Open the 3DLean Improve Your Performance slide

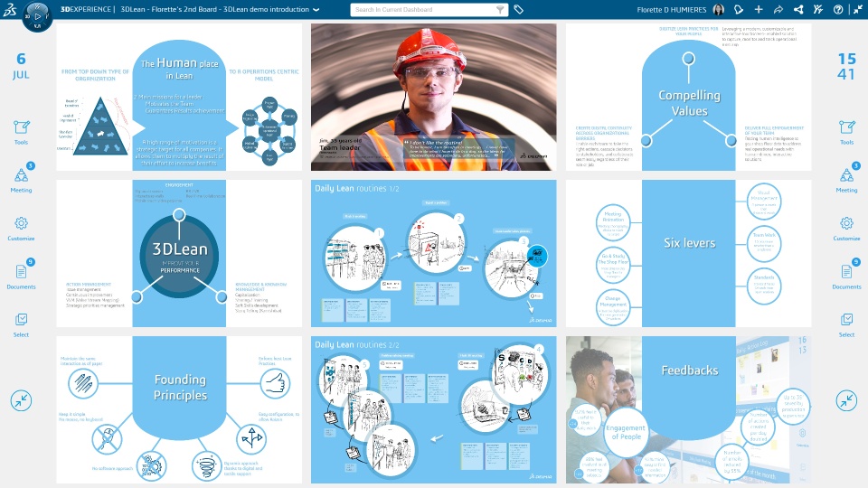point(179,253)
